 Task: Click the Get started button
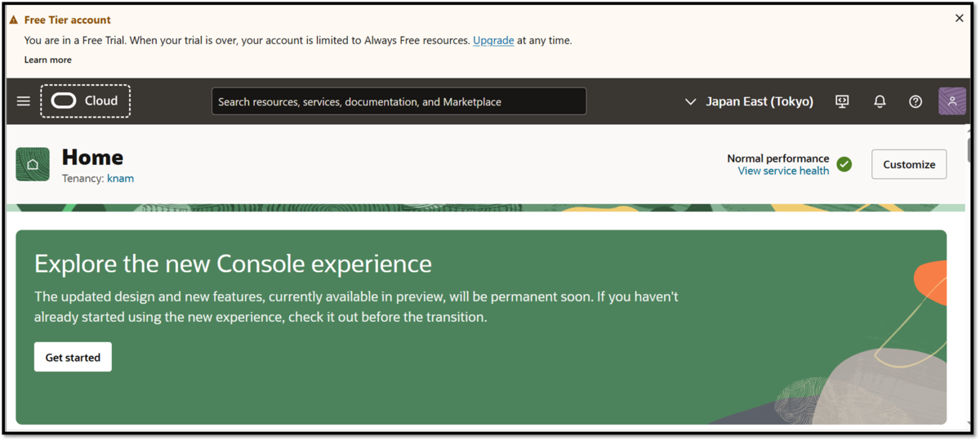73,357
